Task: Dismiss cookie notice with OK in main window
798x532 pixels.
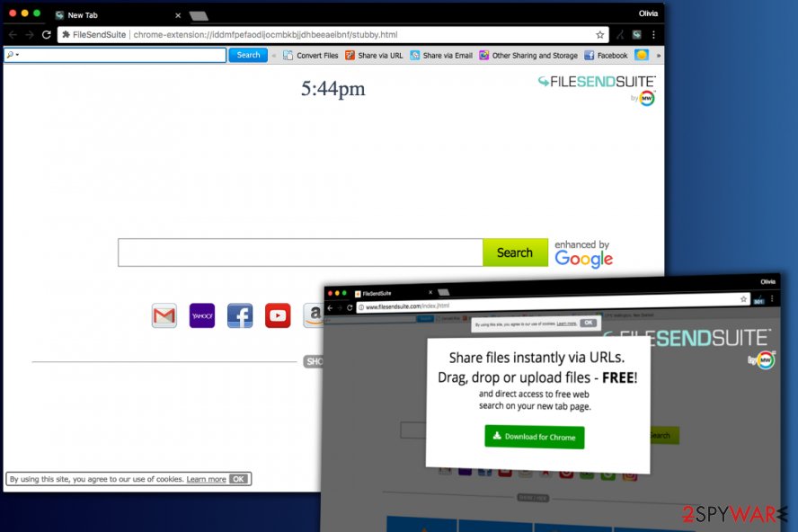Action: [x=238, y=479]
